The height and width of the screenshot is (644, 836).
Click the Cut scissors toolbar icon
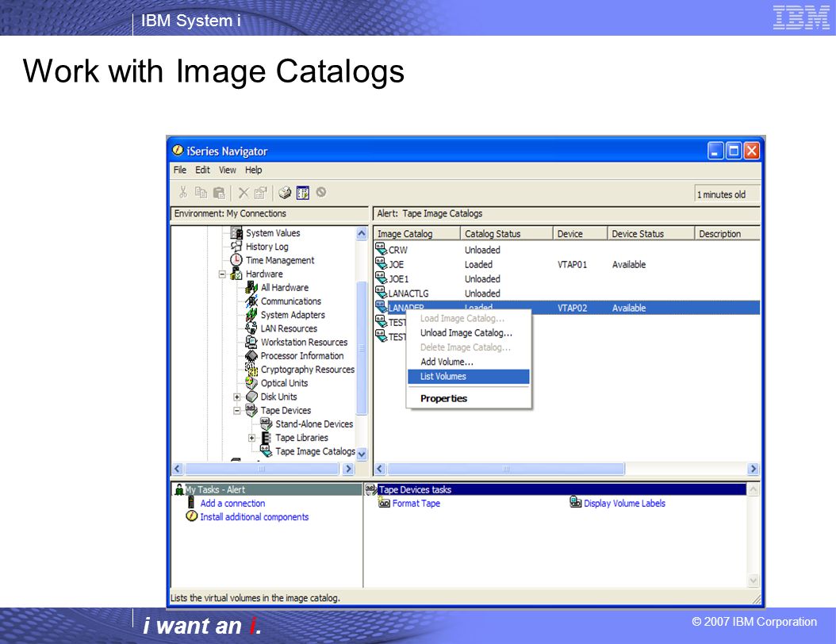pyautogui.click(x=183, y=193)
